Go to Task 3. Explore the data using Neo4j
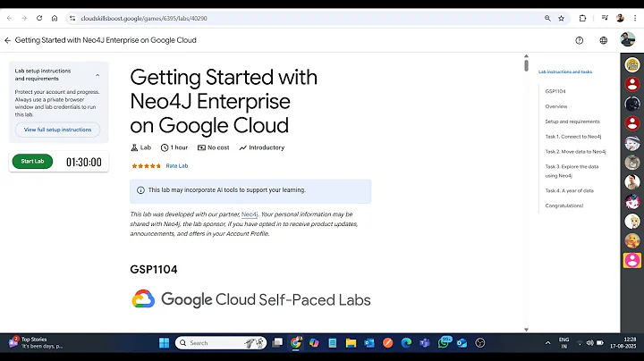Image resolution: width=644 pixels, height=361 pixels. [572, 171]
